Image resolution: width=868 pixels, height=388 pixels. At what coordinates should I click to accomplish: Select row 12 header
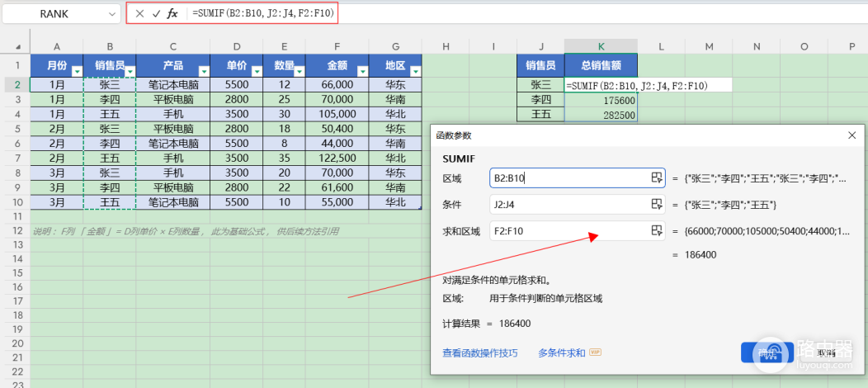point(18,231)
